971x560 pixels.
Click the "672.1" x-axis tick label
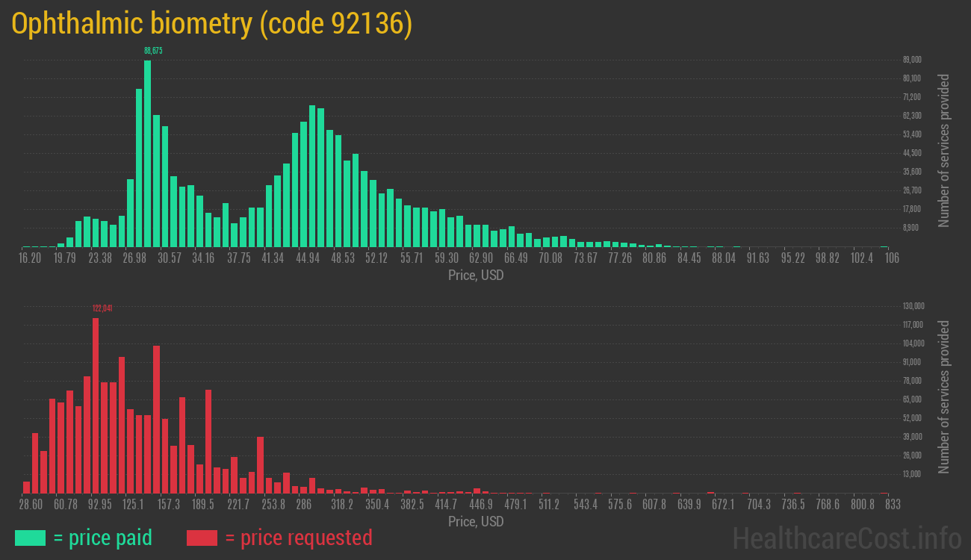point(724,504)
